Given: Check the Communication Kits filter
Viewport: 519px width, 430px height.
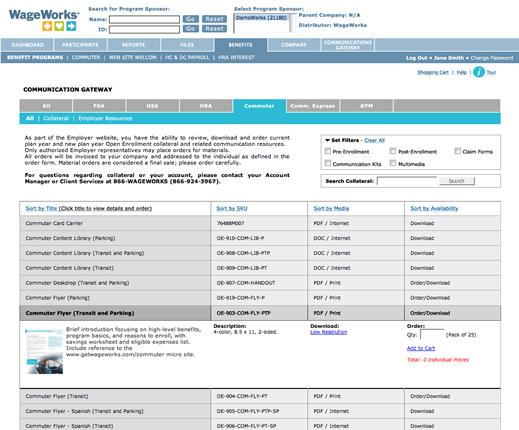Looking at the screenshot, I should (x=328, y=163).
